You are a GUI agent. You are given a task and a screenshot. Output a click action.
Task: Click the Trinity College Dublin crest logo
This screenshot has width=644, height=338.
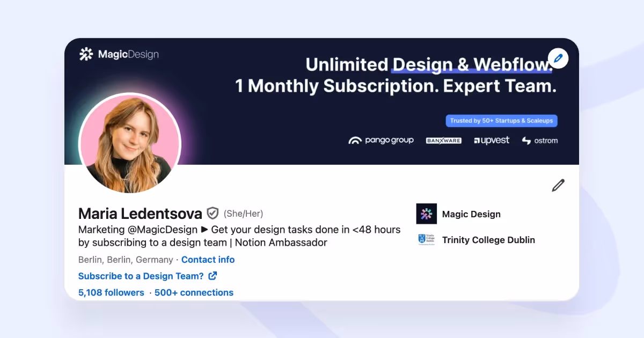click(427, 240)
